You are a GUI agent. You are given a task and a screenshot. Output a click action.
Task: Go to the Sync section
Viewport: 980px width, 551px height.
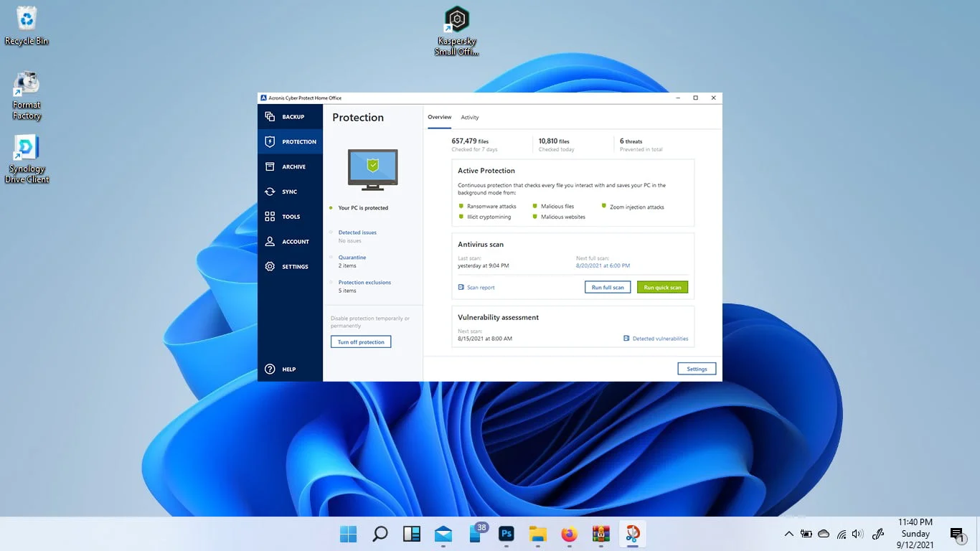[290, 192]
